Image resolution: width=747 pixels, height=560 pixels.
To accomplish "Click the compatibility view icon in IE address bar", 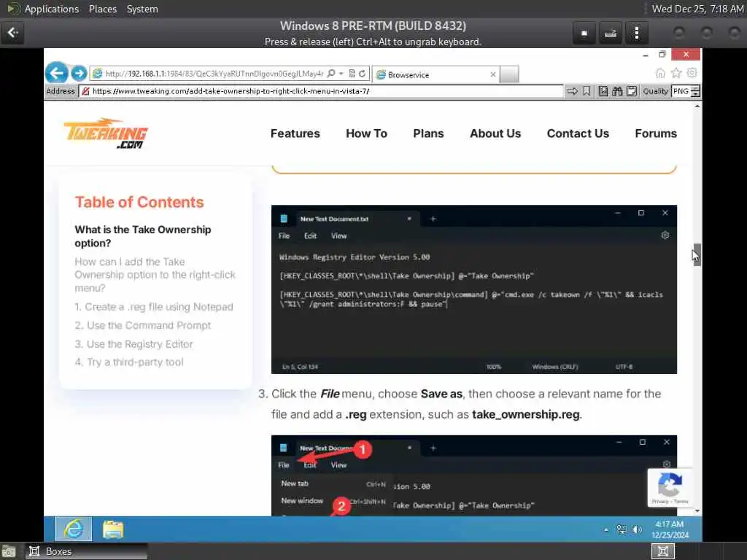I will click(x=352, y=74).
